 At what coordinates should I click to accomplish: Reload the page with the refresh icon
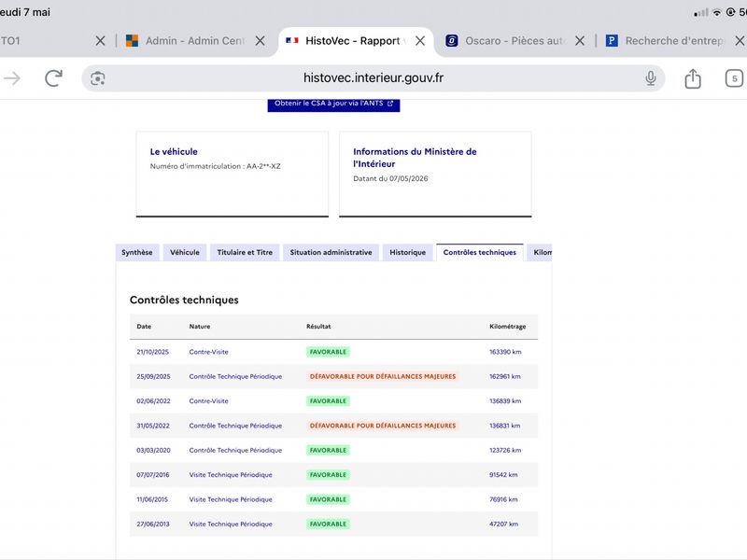click(x=53, y=78)
